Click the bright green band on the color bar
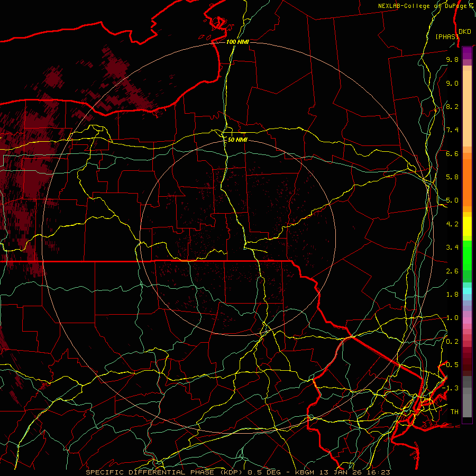The height and width of the screenshot is (476, 476). point(467,255)
